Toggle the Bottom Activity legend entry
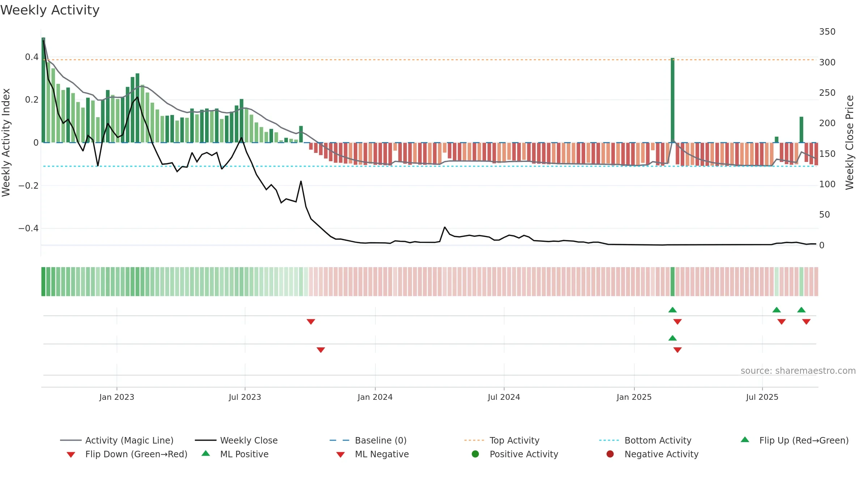The image size is (868, 488). pos(645,440)
